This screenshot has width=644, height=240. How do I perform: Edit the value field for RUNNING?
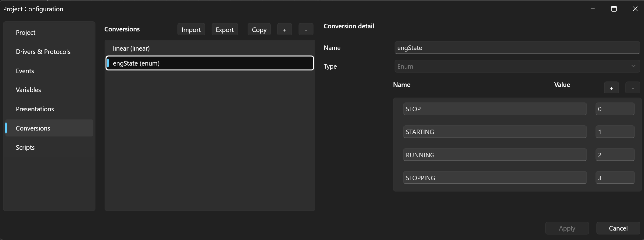point(615,155)
